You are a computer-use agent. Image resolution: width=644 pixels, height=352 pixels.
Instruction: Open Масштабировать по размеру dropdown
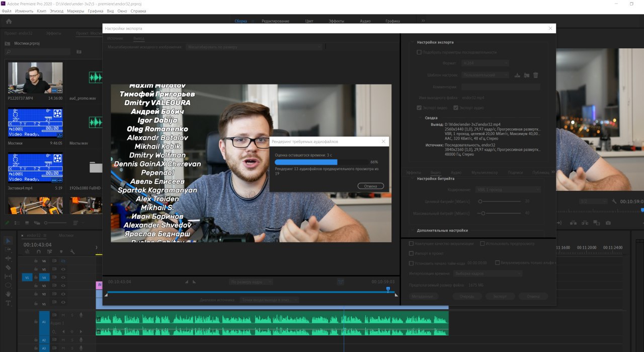tap(254, 47)
